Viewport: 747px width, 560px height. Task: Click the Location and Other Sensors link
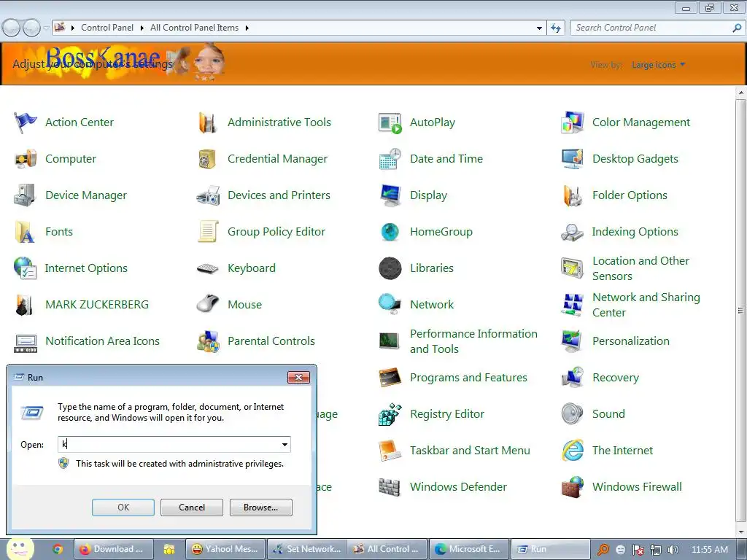point(640,268)
